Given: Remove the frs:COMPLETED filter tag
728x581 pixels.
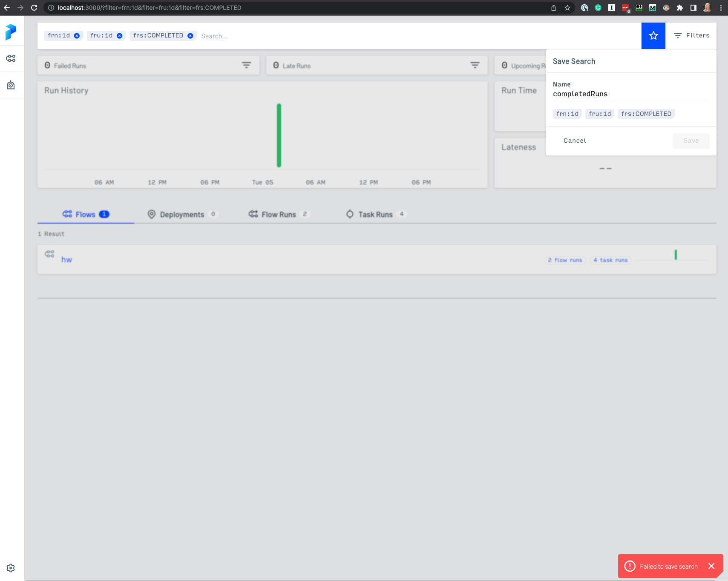Looking at the screenshot, I should point(190,36).
